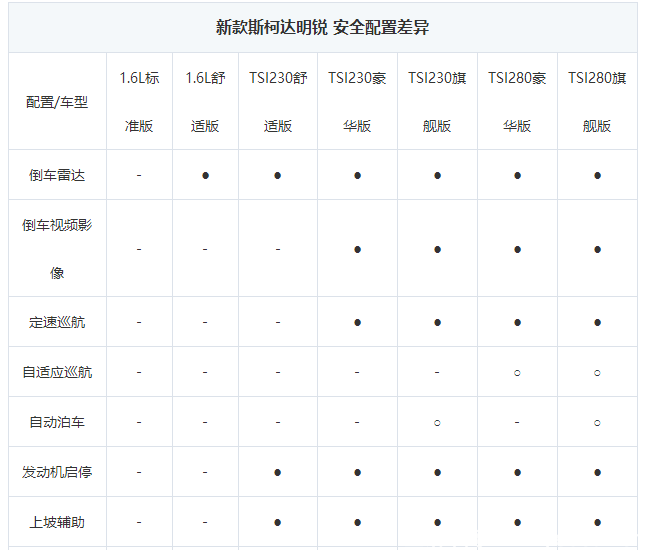Image resolution: width=654 pixels, height=550 pixels.
Task: Select the 倒车视频影像 row label
Action: pyautogui.click(x=57, y=248)
